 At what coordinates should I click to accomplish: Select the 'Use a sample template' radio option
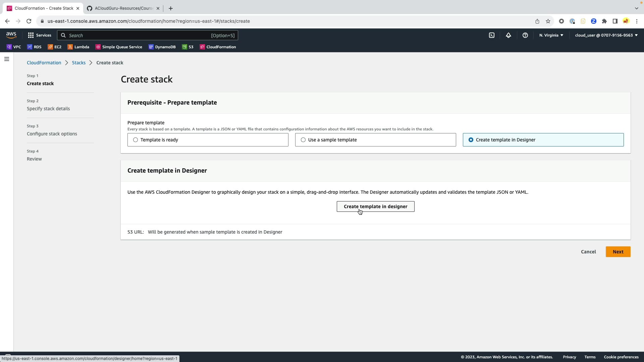point(303,140)
